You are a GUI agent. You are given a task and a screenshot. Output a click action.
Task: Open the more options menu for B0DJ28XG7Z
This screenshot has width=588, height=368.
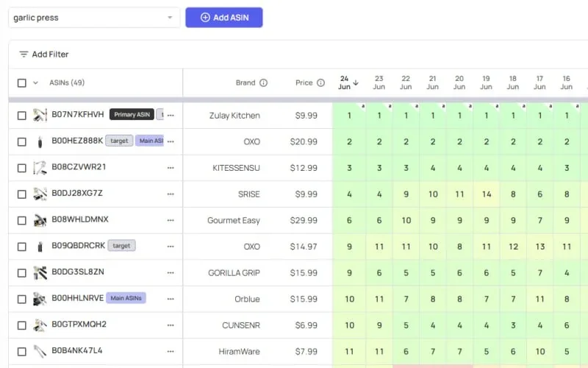(x=171, y=194)
